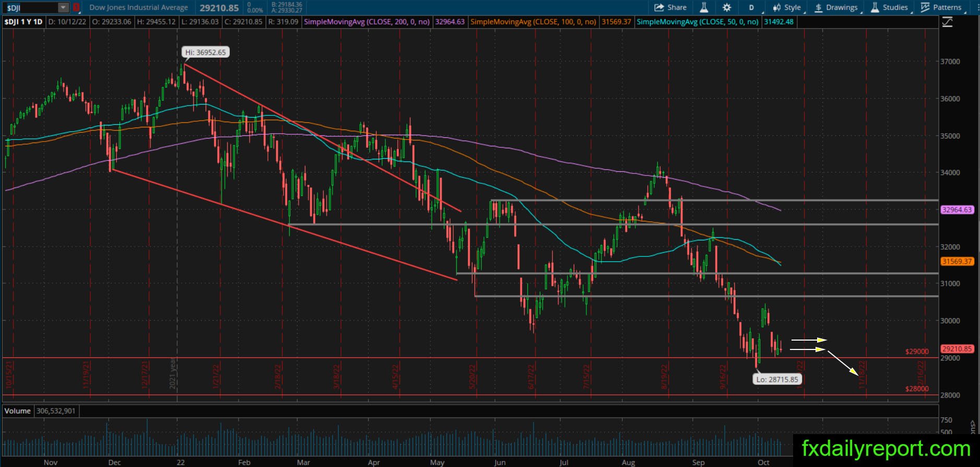
Task: Click the 750 volume axis tick
Action: coord(946,420)
